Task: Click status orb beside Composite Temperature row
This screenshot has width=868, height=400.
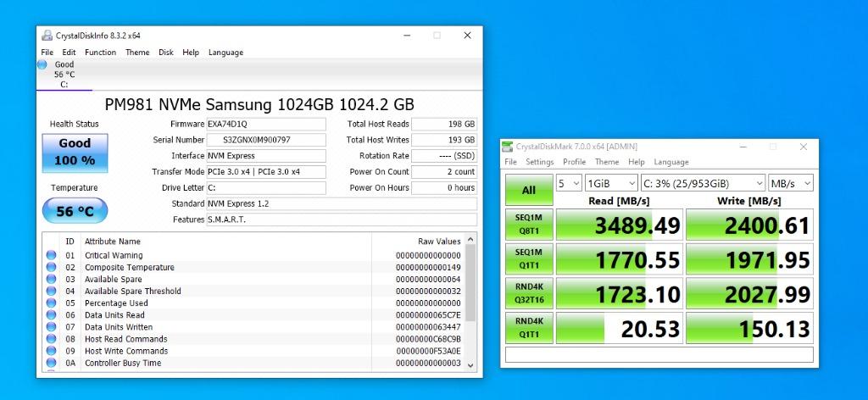Action: 52,267
